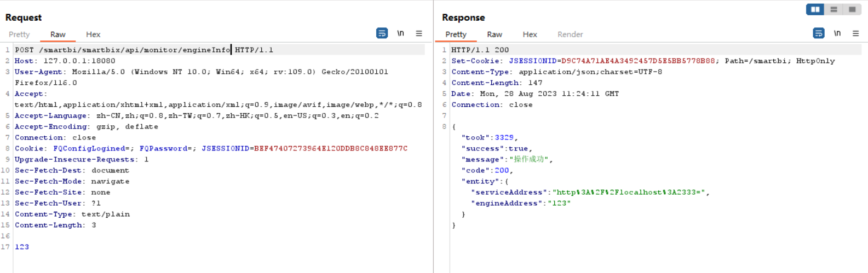Click the Sec-Fetch-User header line

pos(58,203)
